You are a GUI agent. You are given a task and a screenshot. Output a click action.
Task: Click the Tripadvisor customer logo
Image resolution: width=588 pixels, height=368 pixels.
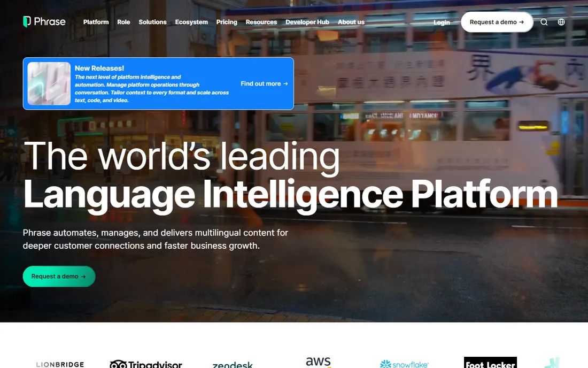[146, 364]
